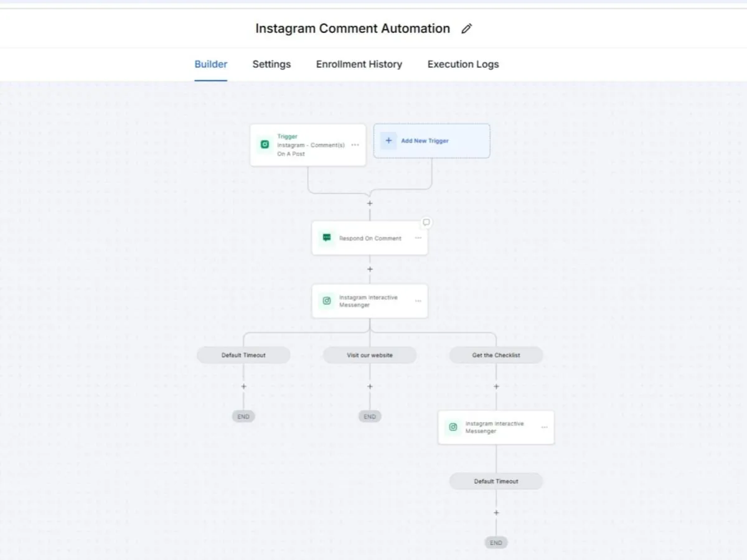Open the Instagram Interactive Messenger node below Respond On Comment
Viewport: 747px width, 560px height.
coord(370,301)
